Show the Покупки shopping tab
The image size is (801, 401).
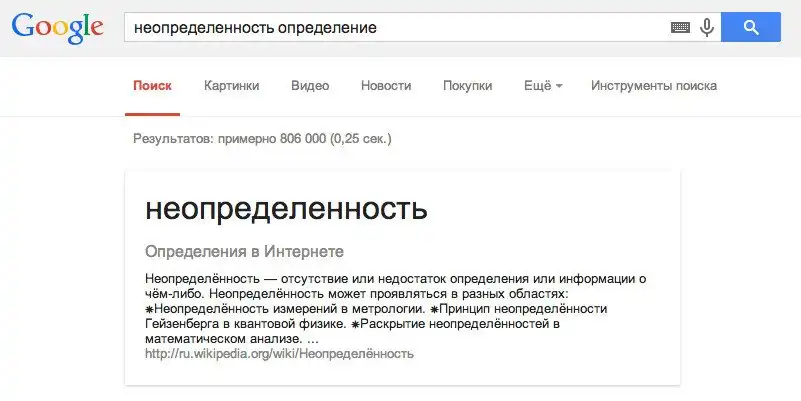point(468,86)
